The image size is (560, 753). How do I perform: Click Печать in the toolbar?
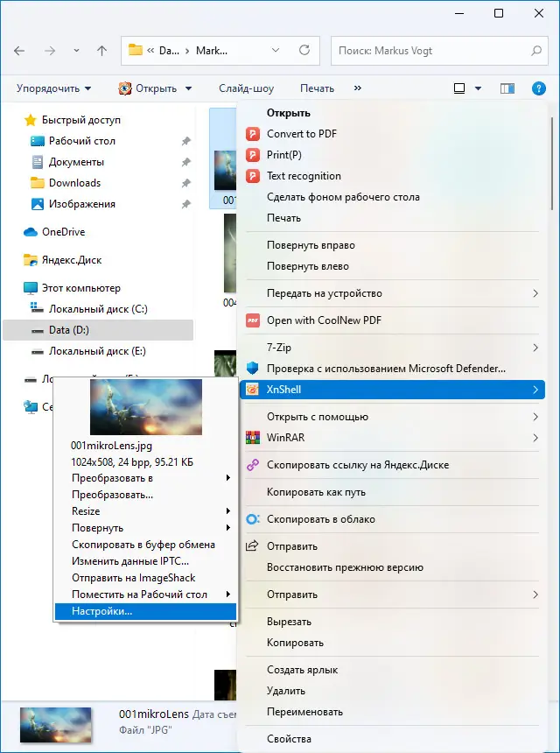pos(317,88)
